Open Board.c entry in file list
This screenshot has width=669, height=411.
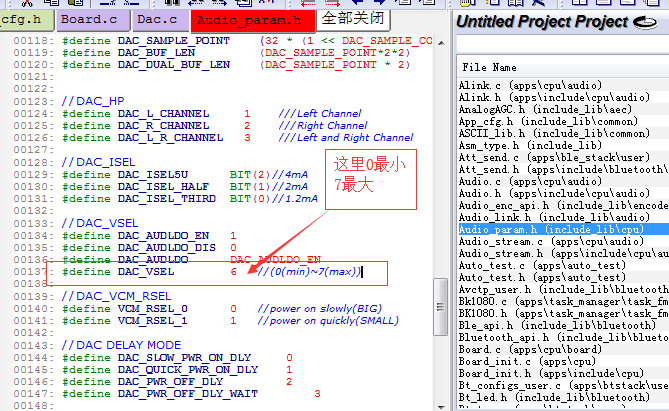click(x=530, y=350)
